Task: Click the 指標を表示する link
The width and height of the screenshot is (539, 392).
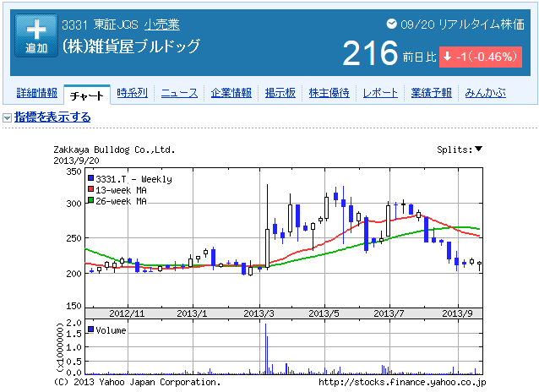Action: [x=52, y=117]
